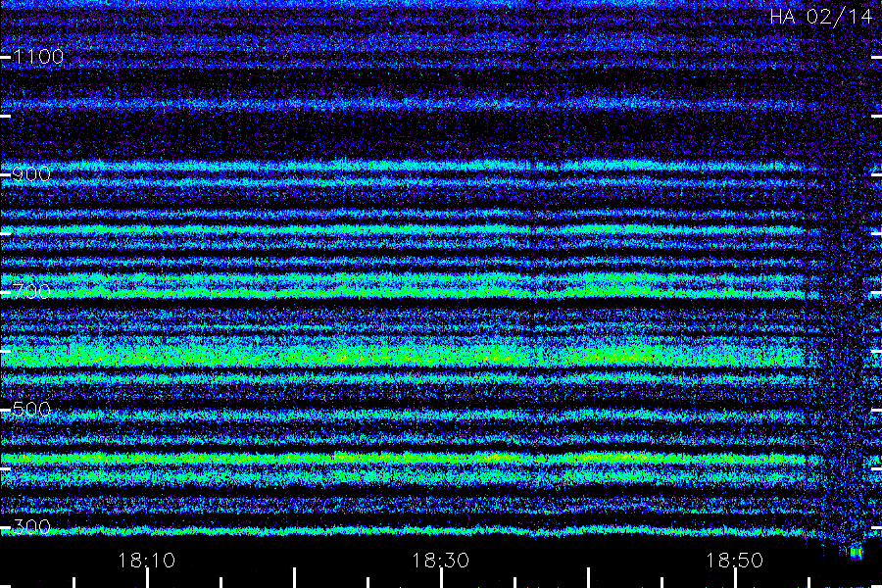Click the 1100 frequency axis label

click(x=38, y=57)
